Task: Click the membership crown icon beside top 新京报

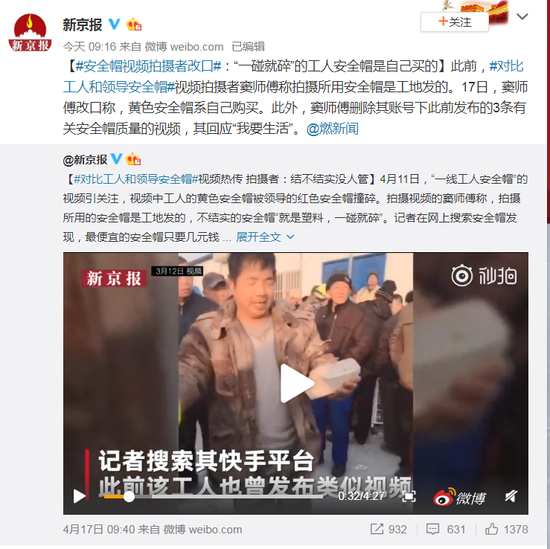Action: pyautogui.click(x=134, y=25)
